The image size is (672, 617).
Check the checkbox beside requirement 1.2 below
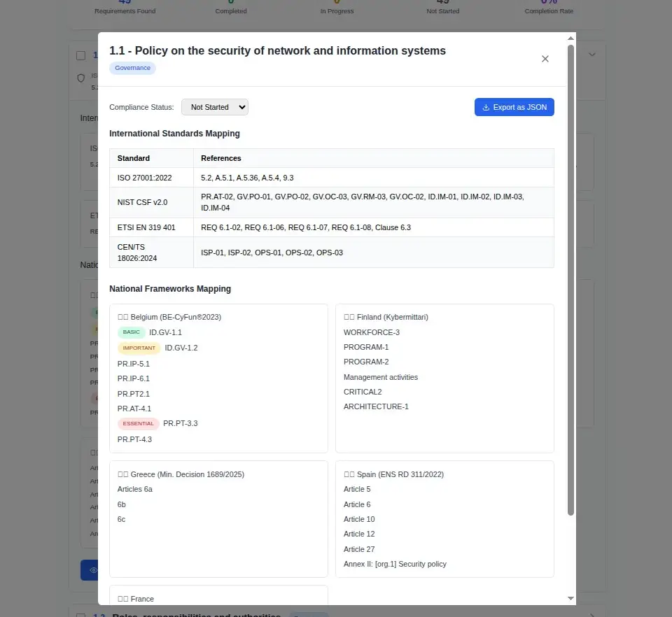click(x=80, y=614)
